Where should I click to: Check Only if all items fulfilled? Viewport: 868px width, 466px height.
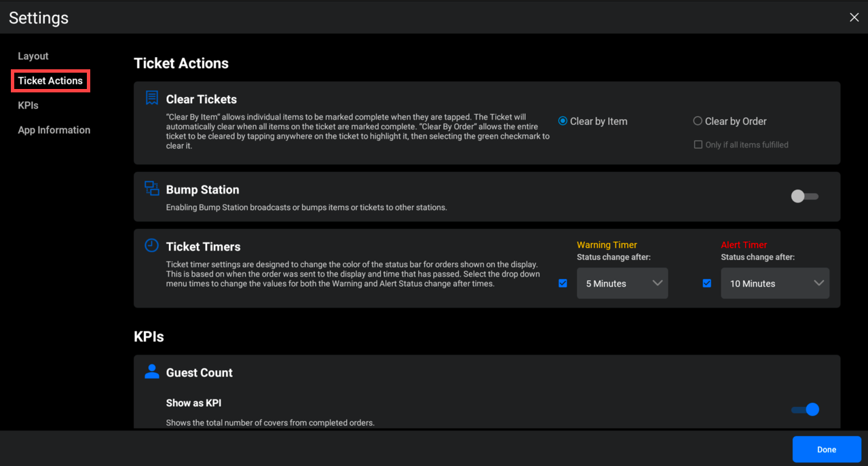point(698,145)
